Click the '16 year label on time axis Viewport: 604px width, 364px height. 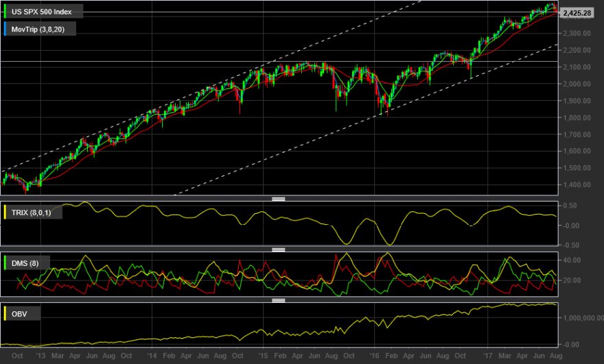click(375, 356)
